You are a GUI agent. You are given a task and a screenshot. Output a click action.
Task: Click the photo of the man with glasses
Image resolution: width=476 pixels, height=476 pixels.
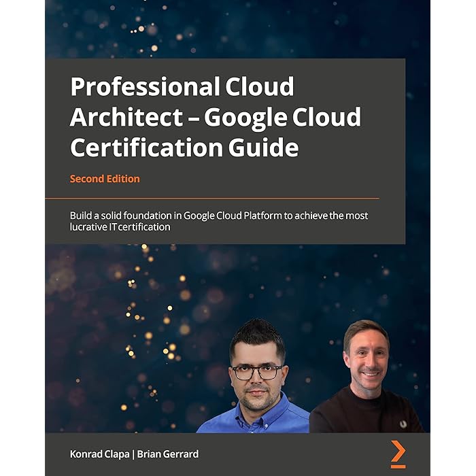254,376
